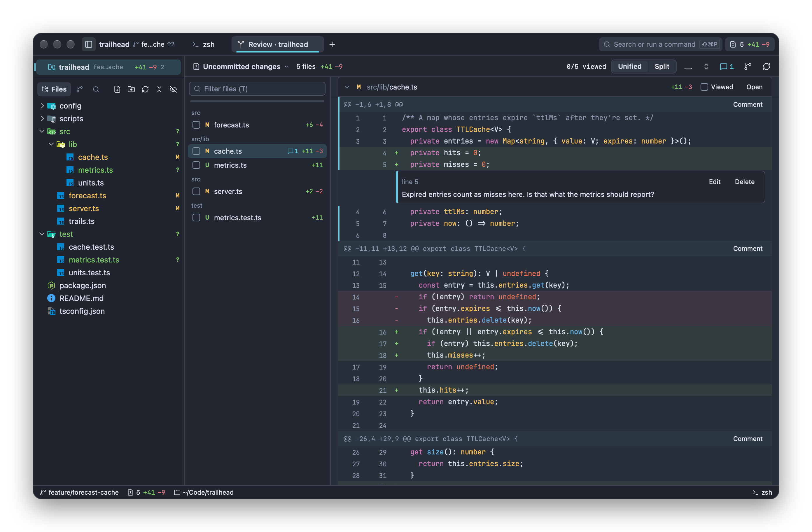Mark src/lib/cache.ts as Viewed

point(704,87)
